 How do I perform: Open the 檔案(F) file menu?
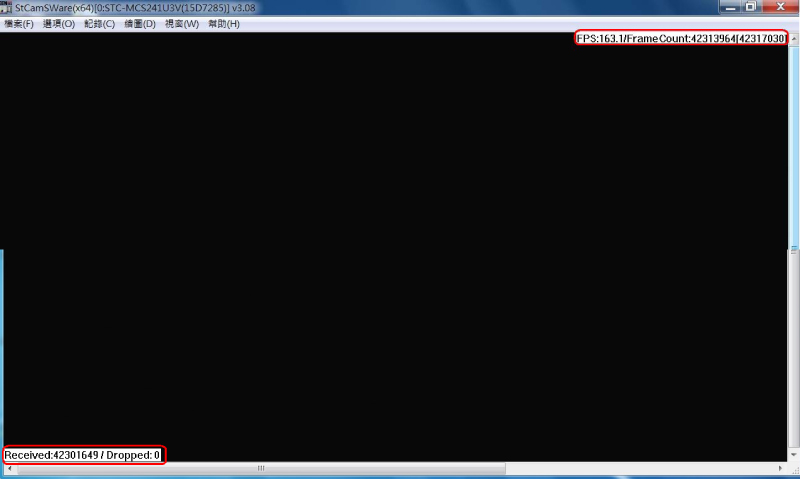19,24
